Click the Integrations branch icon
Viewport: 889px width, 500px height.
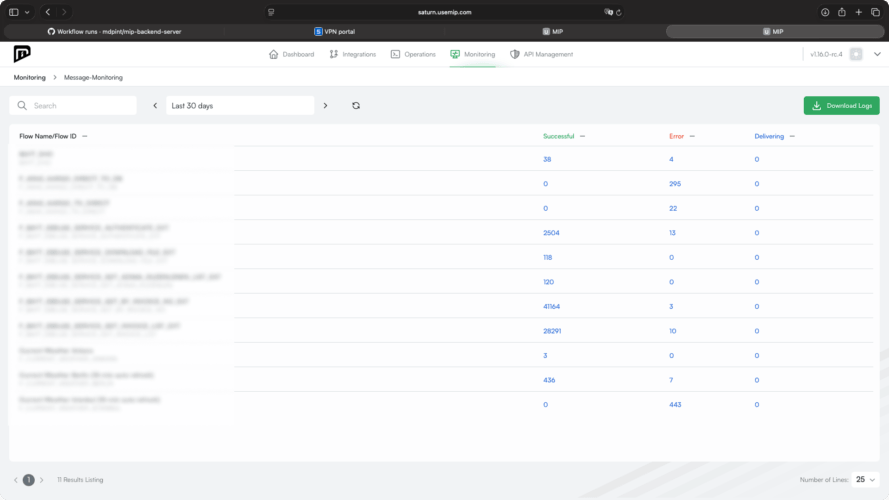333,54
